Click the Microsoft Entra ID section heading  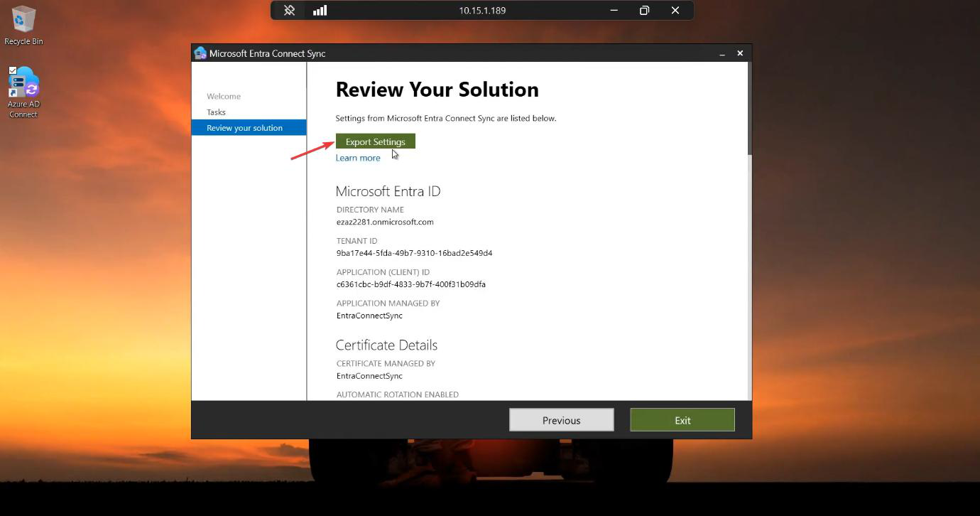388,191
